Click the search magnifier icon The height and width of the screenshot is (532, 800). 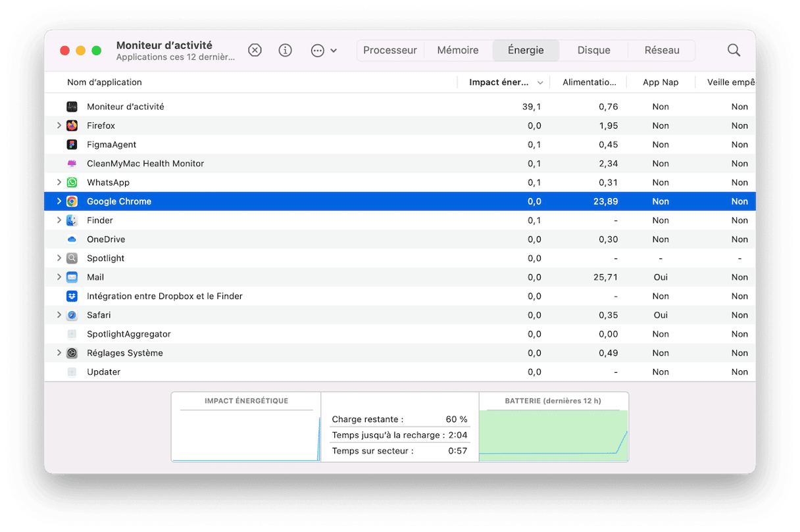click(734, 51)
